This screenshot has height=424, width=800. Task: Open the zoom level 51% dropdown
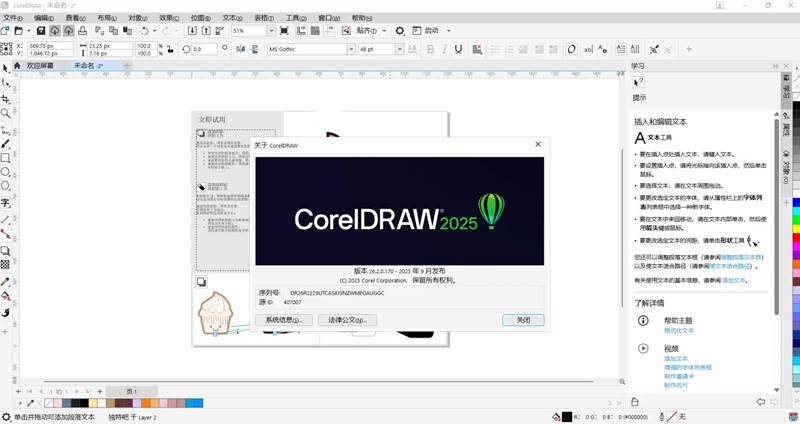tap(271, 31)
